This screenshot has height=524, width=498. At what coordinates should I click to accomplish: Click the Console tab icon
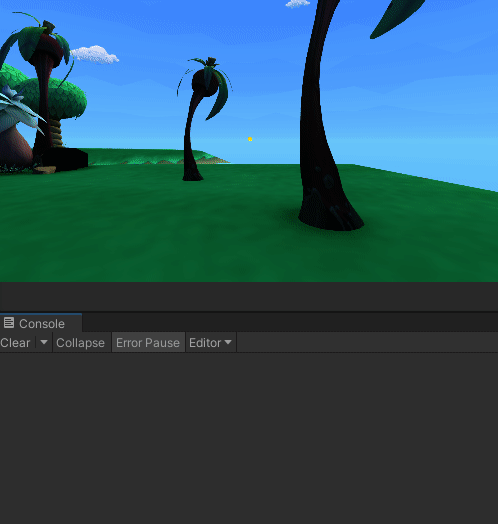tap(9, 323)
